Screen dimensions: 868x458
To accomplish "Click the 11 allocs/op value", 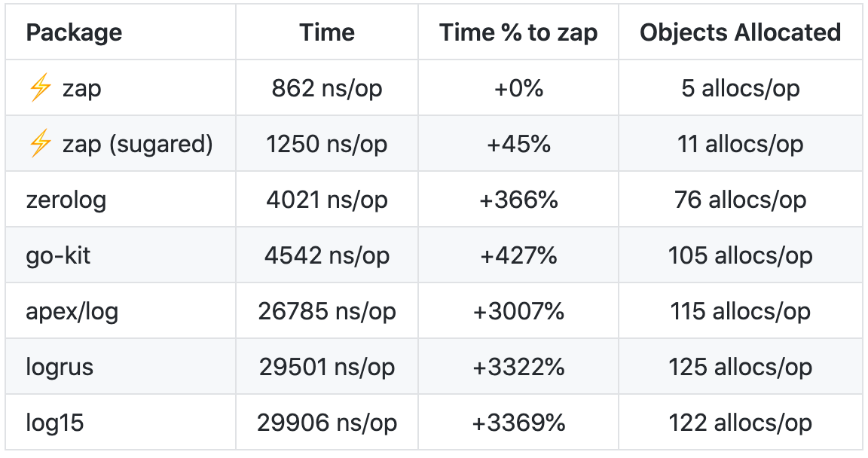I will point(740,144).
